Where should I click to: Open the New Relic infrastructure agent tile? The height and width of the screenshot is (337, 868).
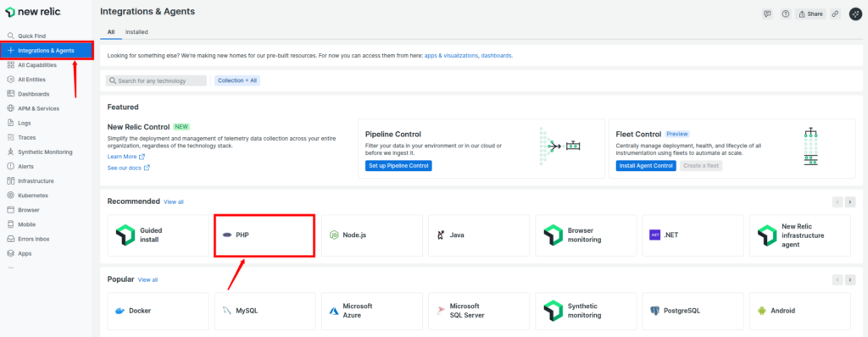coord(800,235)
